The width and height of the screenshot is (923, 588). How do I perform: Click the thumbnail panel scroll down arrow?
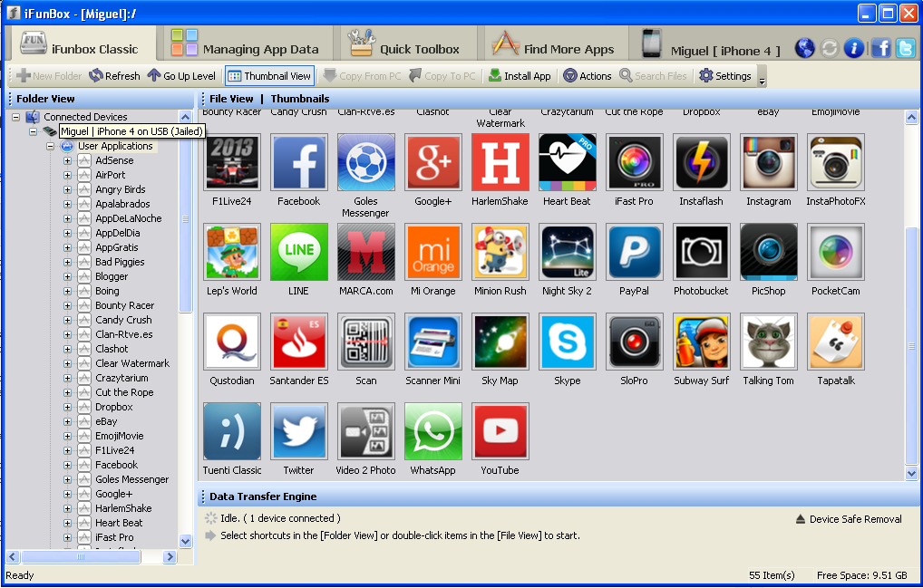[911, 473]
